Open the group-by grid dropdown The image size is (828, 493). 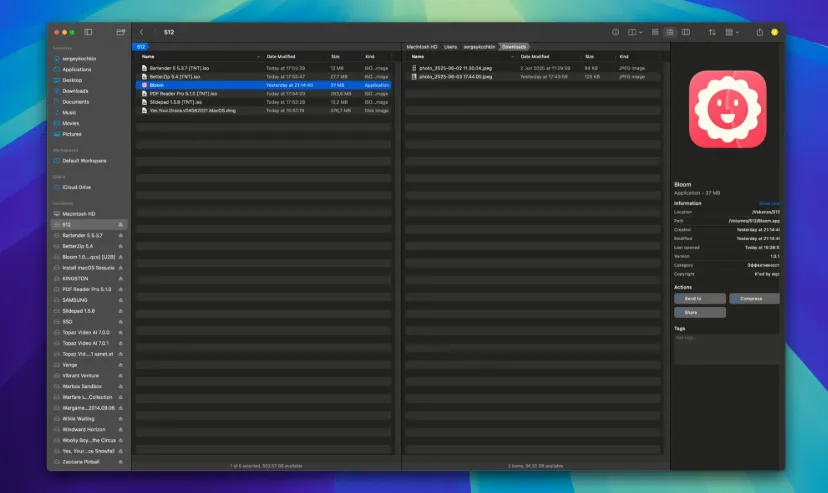732,32
